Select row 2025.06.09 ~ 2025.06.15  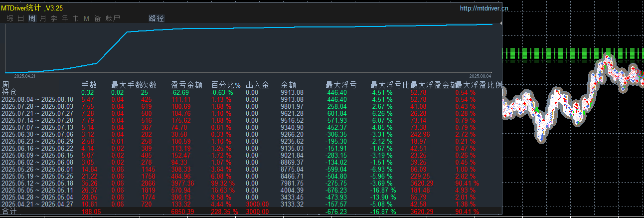coord(37,155)
